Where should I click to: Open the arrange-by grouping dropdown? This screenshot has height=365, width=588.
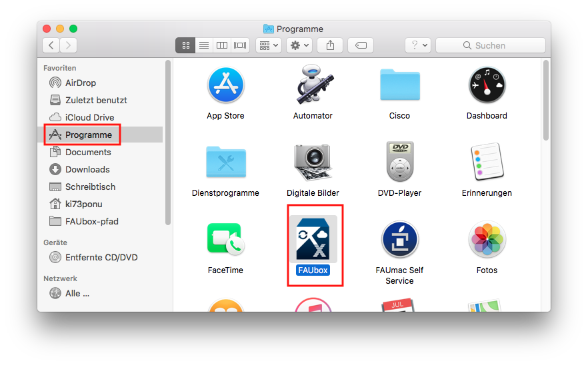(269, 45)
